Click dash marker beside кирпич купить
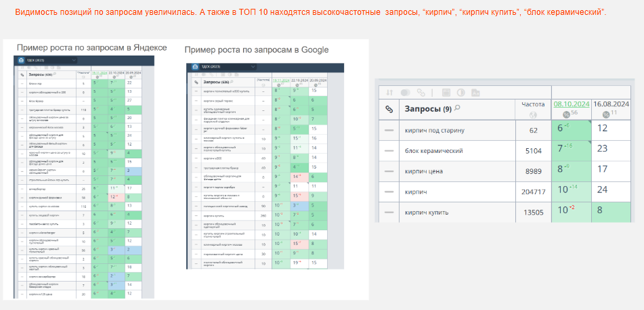 click(x=389, y=212)
